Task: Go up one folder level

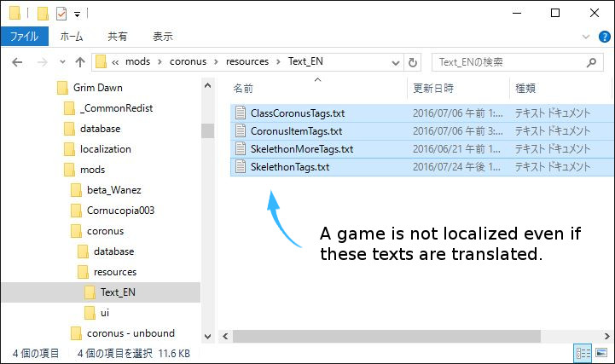Action: coord(80,62)
